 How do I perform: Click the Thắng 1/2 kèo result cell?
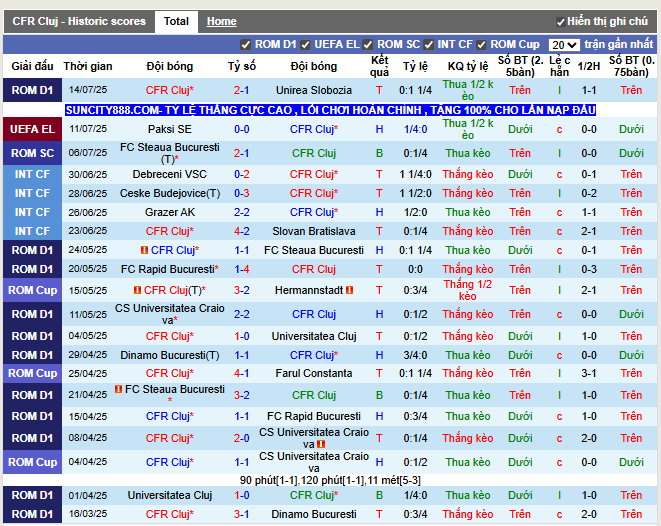point(468,290)
